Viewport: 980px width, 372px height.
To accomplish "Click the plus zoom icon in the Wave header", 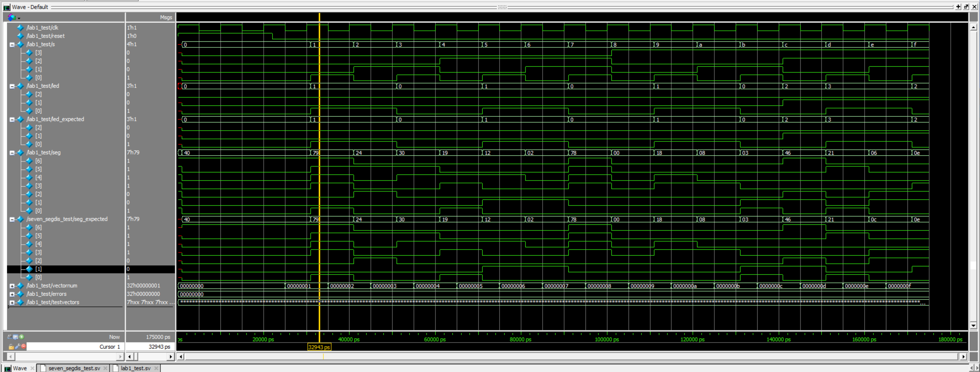I will point(958,7).
